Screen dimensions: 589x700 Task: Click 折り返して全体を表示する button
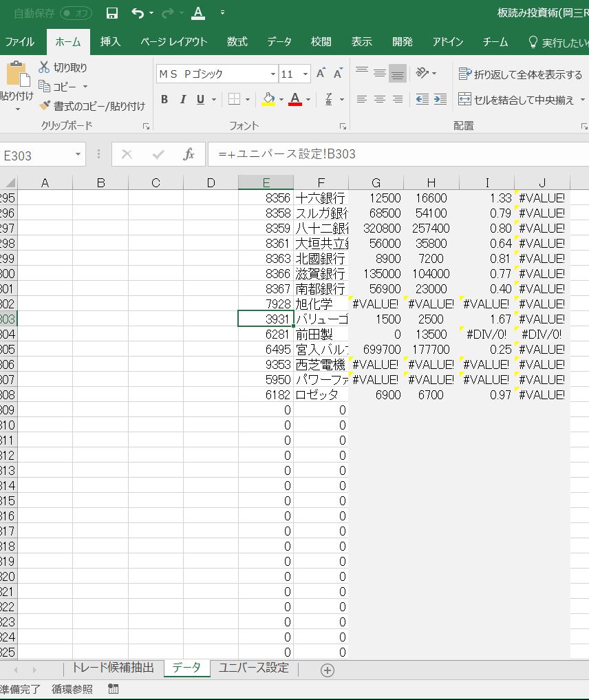520,74
